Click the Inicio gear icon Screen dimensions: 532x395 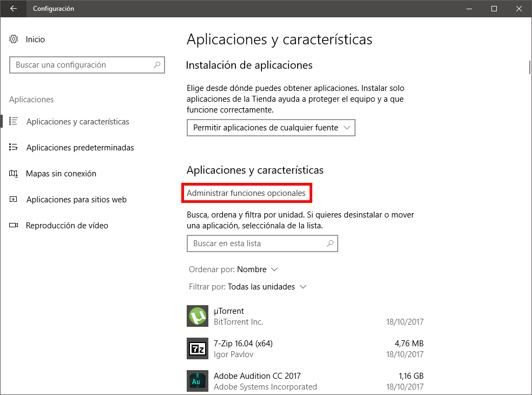pyautogui.click(x=14, y=40)
